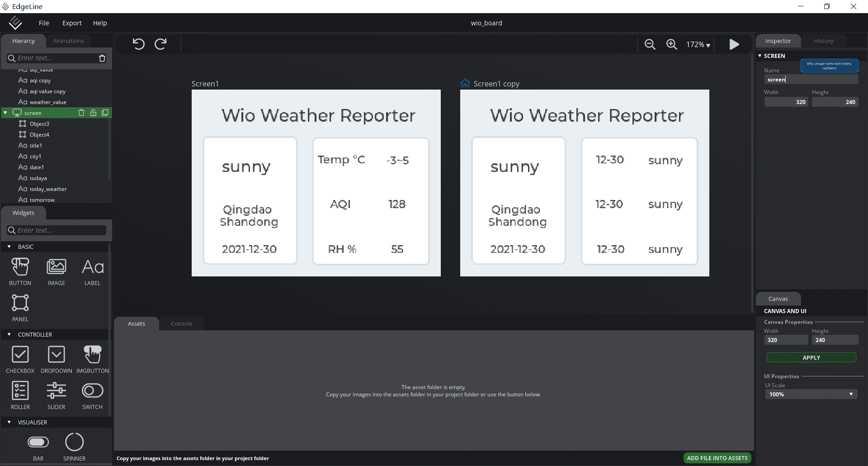868x466 pixels.
Task: Select the AQI label on Screen1
Action: [x=340, y=204]
